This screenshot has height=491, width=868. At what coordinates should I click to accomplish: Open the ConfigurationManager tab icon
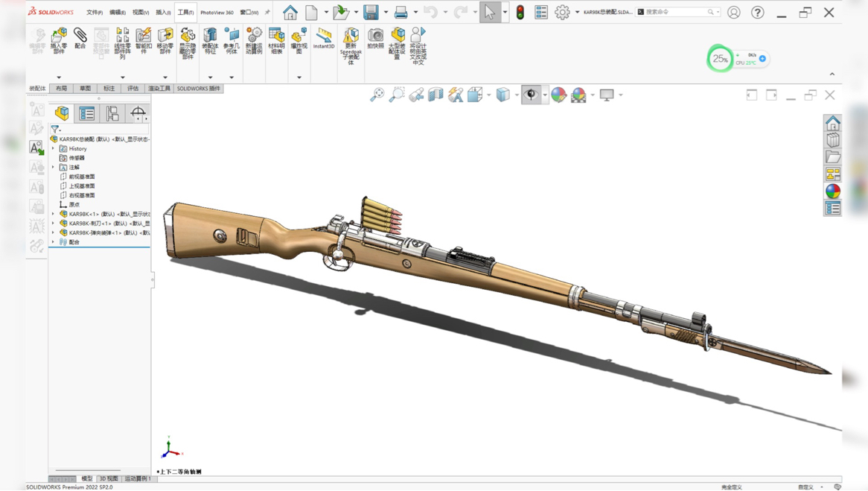pos(112,113)
